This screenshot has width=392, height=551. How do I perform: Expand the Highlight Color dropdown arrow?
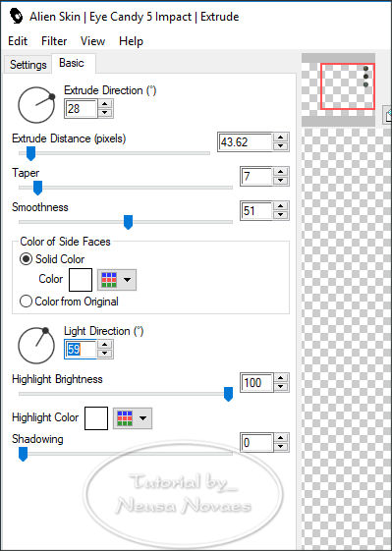pyautogui.click(x=142, y=418)
